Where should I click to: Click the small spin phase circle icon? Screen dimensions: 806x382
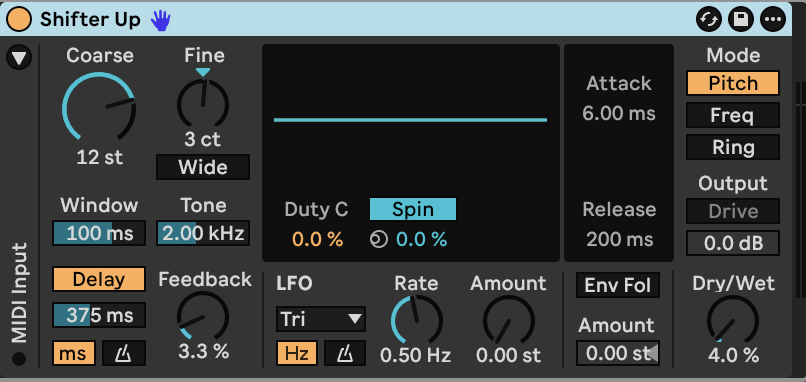378,240
